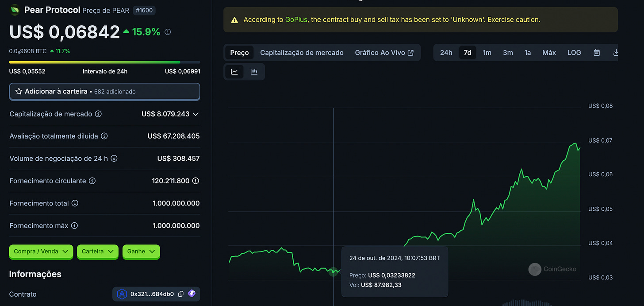Open info icon for Avaliação totalmente diluída
Screen dimensions: 644x306
click(x=104, y=136)
